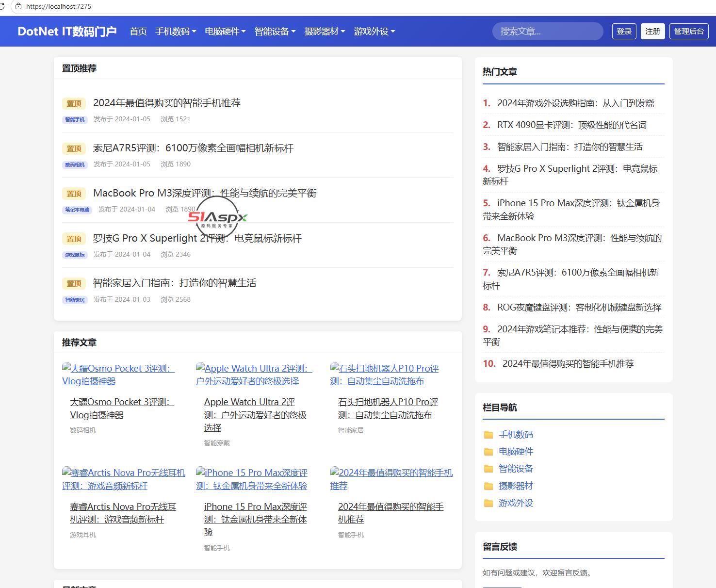This screenshot has height=588, width=716.
Task: Expand the 电脑硬件 navigation dropdown
Action: (x=225, y=32)
